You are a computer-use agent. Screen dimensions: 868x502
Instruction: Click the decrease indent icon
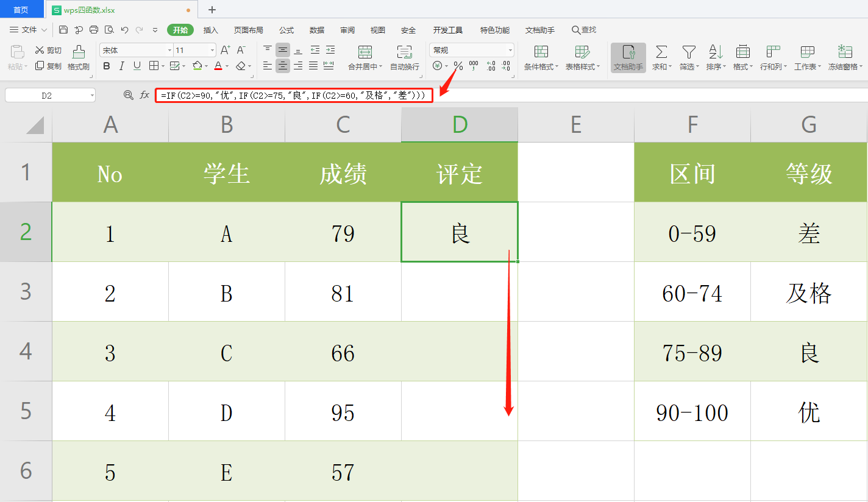point(315,50)
